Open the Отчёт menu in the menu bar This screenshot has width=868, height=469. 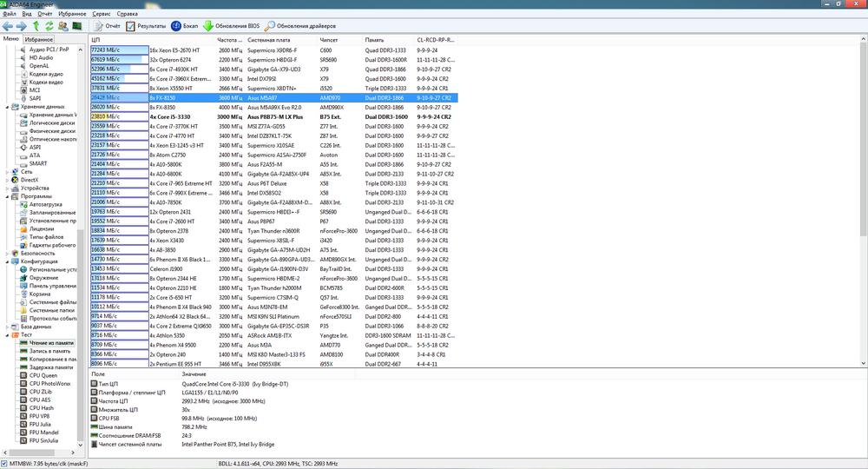tap(45, 13)
